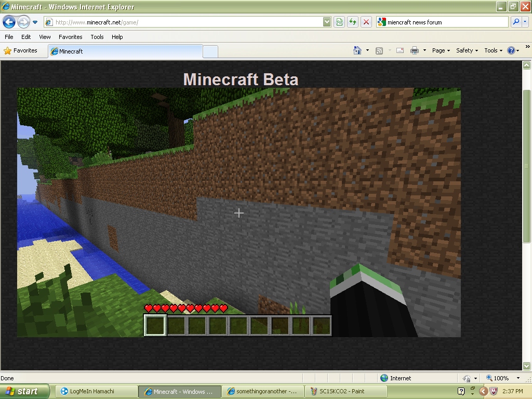Click the 2:37 PM system clock
The width and height of the screenshot is (532, 399).
pos(512,392)
